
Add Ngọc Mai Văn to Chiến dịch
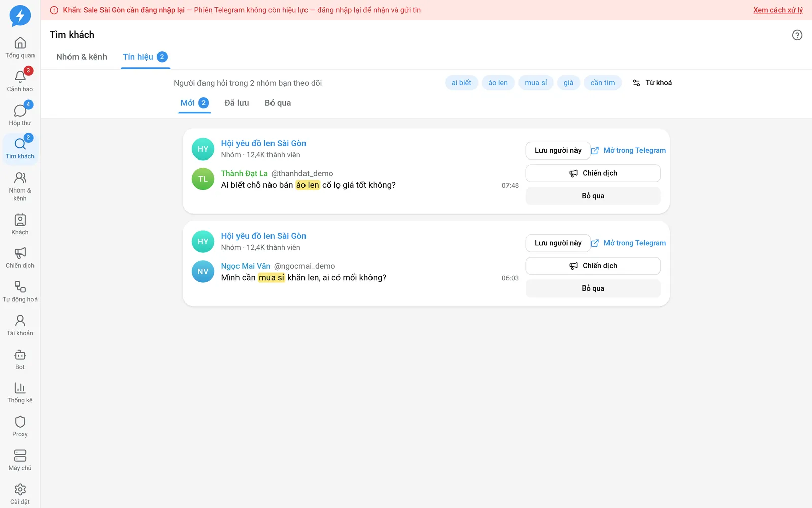(593, 266)
